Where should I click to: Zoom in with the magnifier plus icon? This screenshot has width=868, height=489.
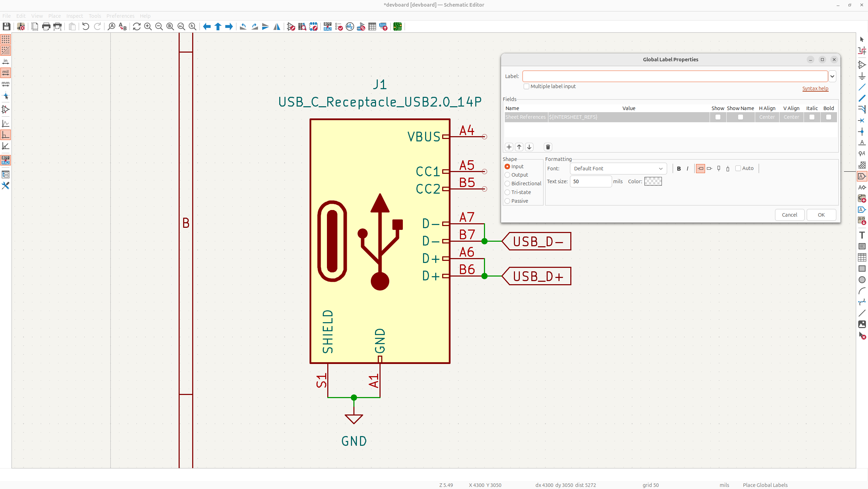148,26
